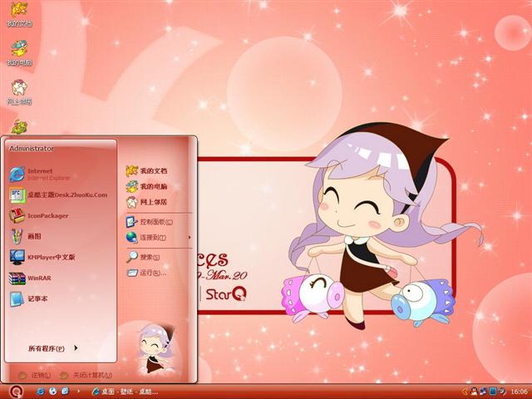The width and height of the screenshot is (532, 399).
Task: Open 画图 paint program
Action: (25, 236)
